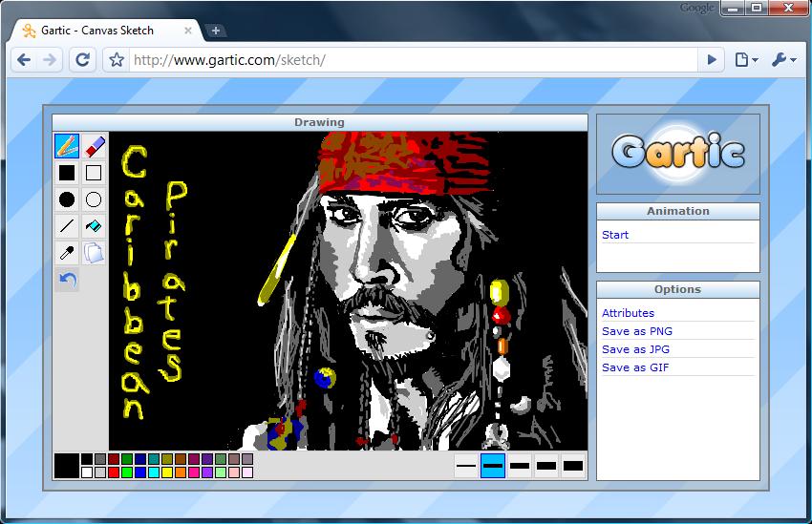Reload the page with refresh icon
Screen dimensions: 812x524
83,60
